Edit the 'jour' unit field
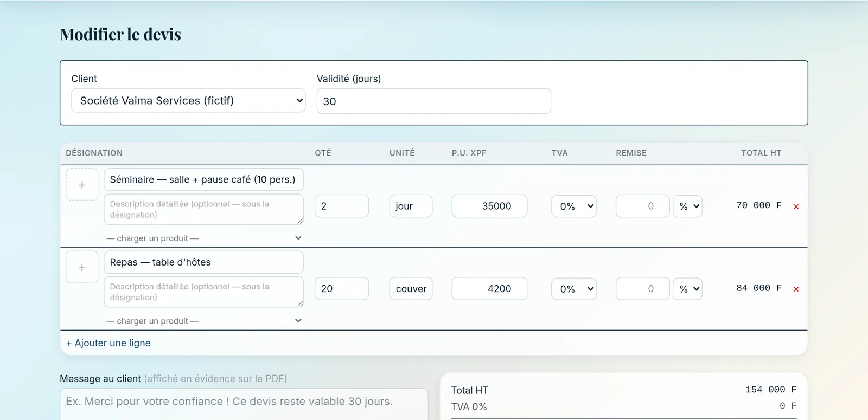This screenshot has height=420, width=868. (x=411, y=206)
